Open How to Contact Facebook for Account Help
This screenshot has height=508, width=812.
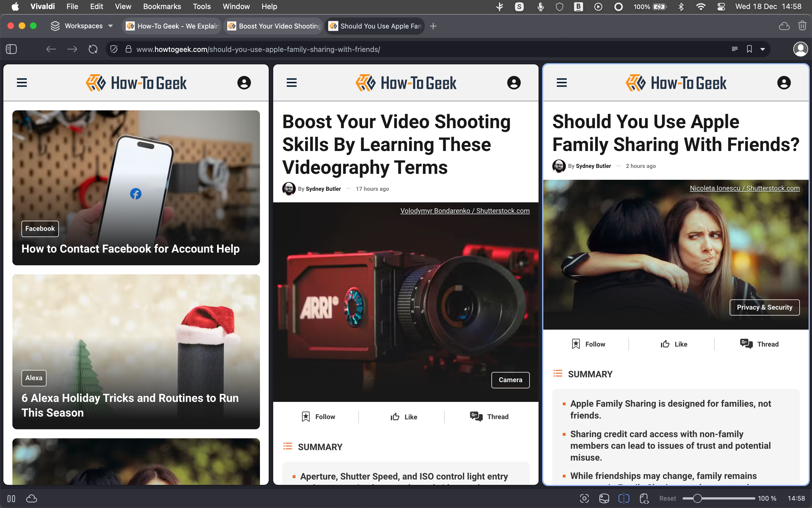(131, 249)
